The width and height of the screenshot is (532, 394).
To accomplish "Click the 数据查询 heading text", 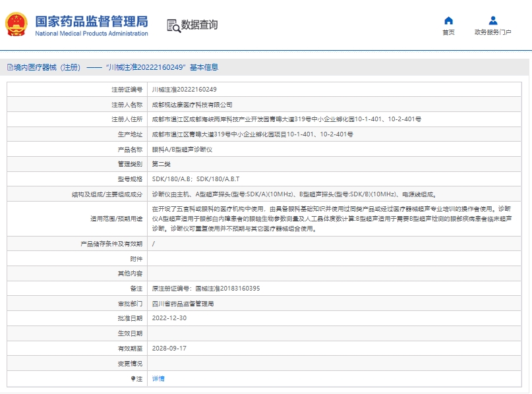I will (199, 25).
